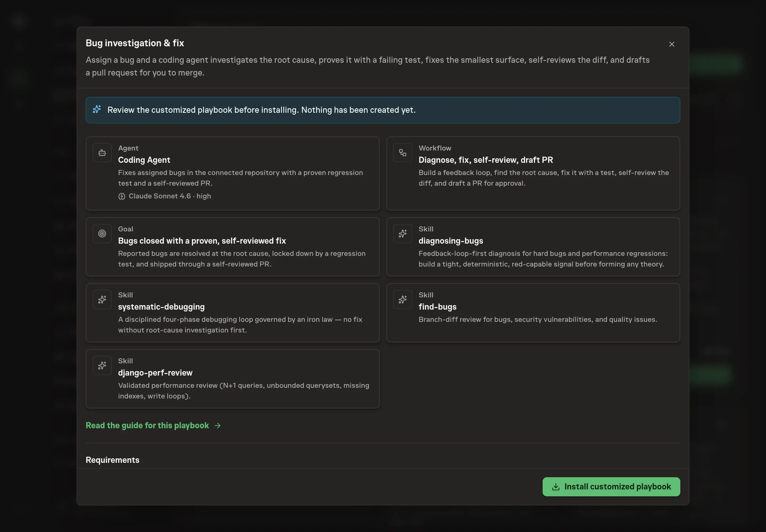Click the diagnosing-bugs Feedback-loop-first description

(543, 259)
